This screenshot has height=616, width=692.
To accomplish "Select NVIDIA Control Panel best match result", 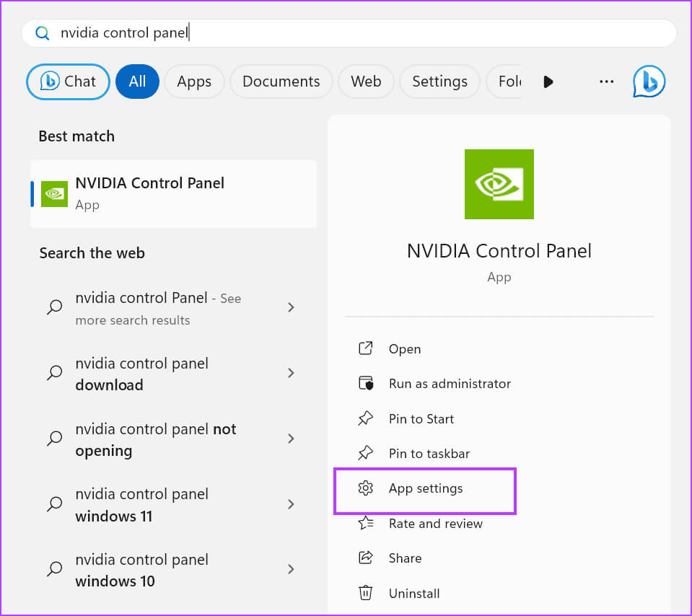I will coord(173,194).
